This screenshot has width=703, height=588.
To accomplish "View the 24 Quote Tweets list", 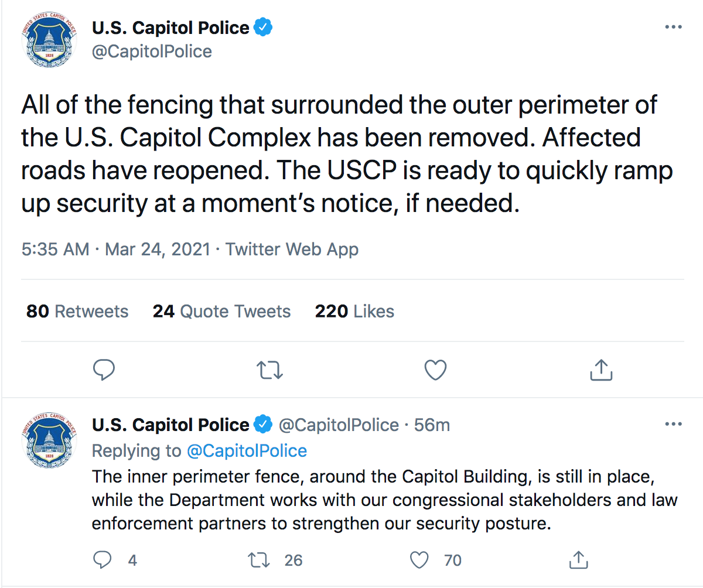I will point(221,311).
